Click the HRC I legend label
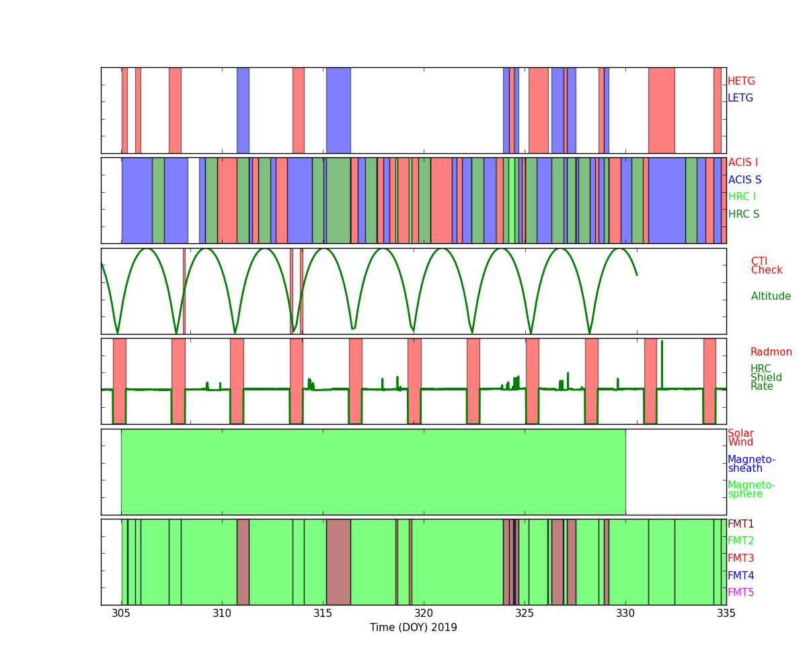807x672 pixels. [x=742, y=197]
